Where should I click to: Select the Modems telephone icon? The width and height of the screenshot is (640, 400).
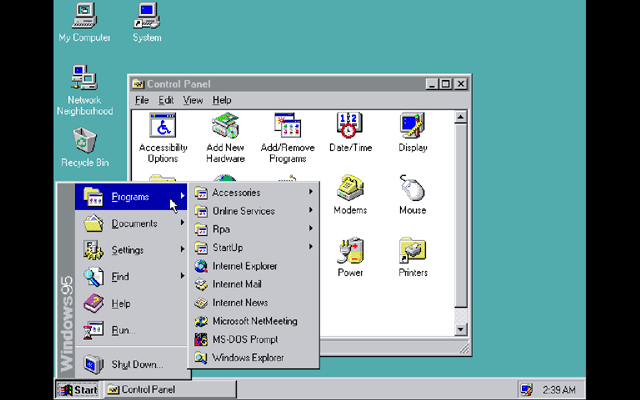tap(350, 195)
